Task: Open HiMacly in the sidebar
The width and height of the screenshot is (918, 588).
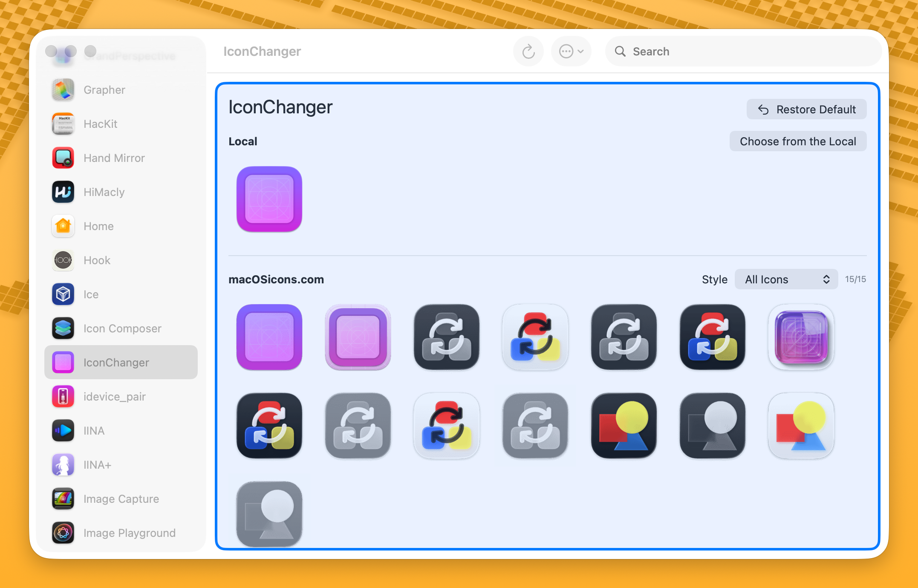Action: (x=104, y=192)
